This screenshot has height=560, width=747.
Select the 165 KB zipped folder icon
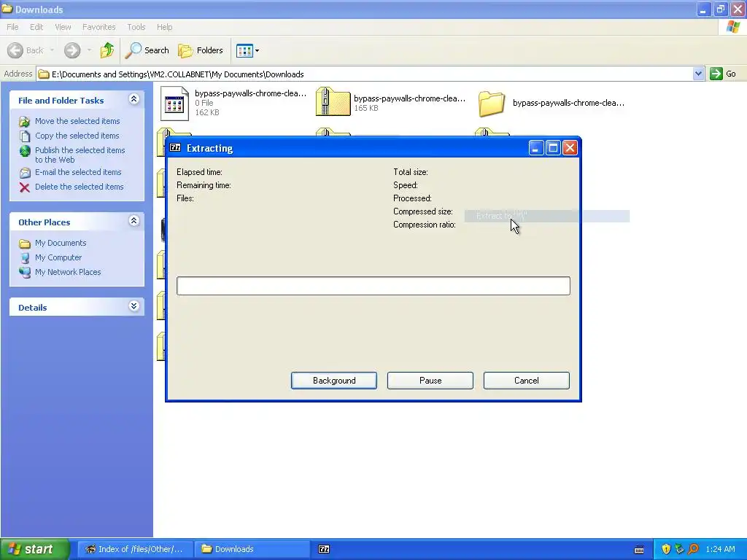coord(333,102)
